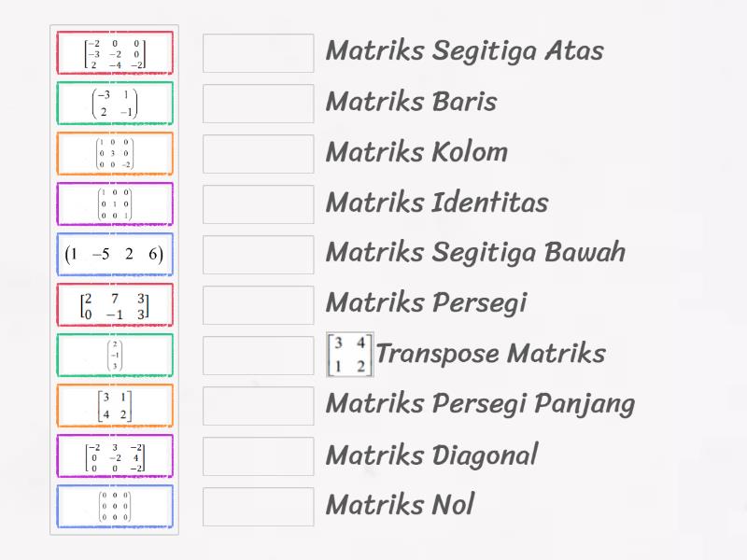The height and width of the screenshot is (560, 747).
Task: Select the lower triangular matrix card
Action: pos(115,53)
